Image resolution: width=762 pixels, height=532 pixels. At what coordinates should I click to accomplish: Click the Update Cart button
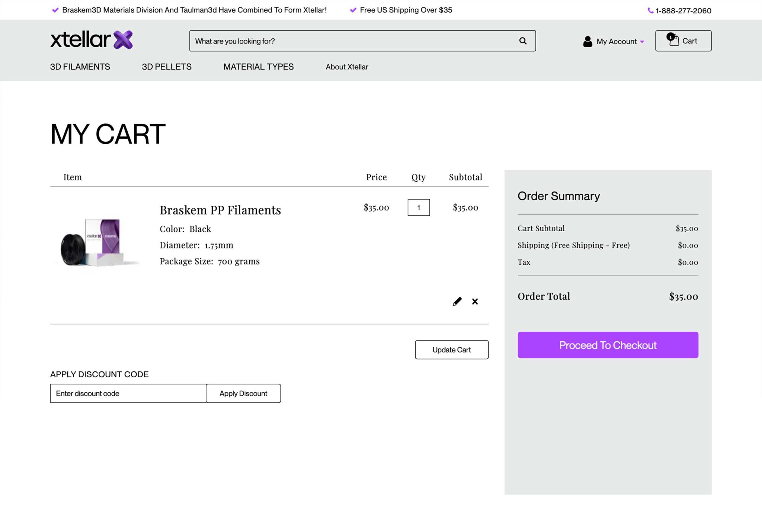pyautogui.click(x=452, y=350)
